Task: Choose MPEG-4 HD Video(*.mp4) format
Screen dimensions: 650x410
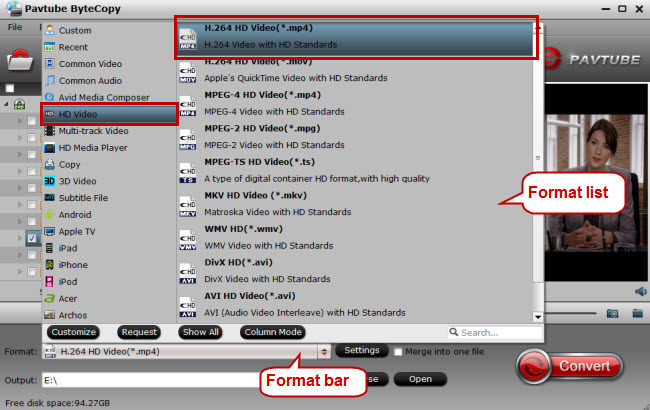Action: [356, 104]
